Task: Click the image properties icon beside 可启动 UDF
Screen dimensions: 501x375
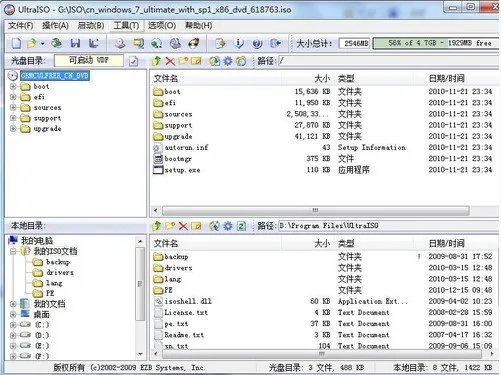Action: tap(134, 61)
